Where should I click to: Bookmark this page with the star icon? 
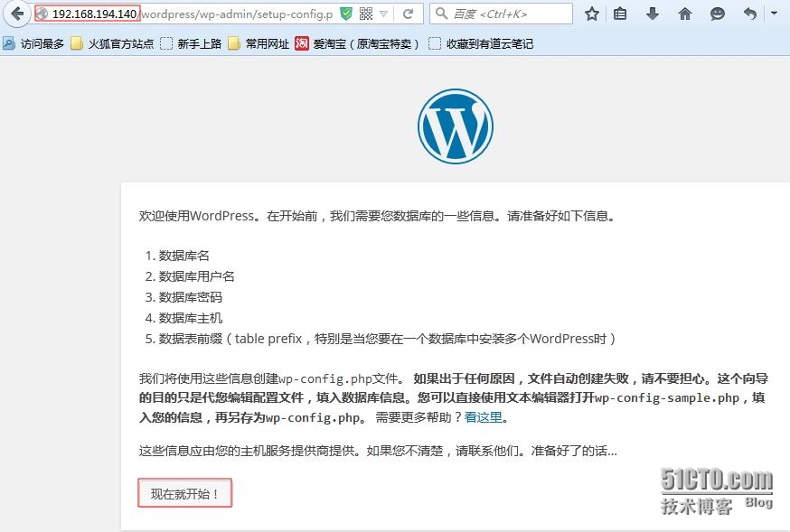pyautogui.click(x=592, y=14)
